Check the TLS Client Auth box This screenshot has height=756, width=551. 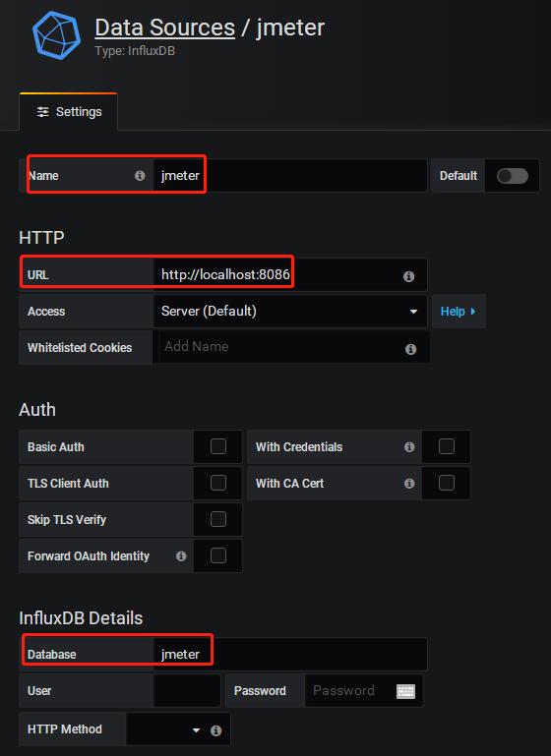click(x=218, y=483)
